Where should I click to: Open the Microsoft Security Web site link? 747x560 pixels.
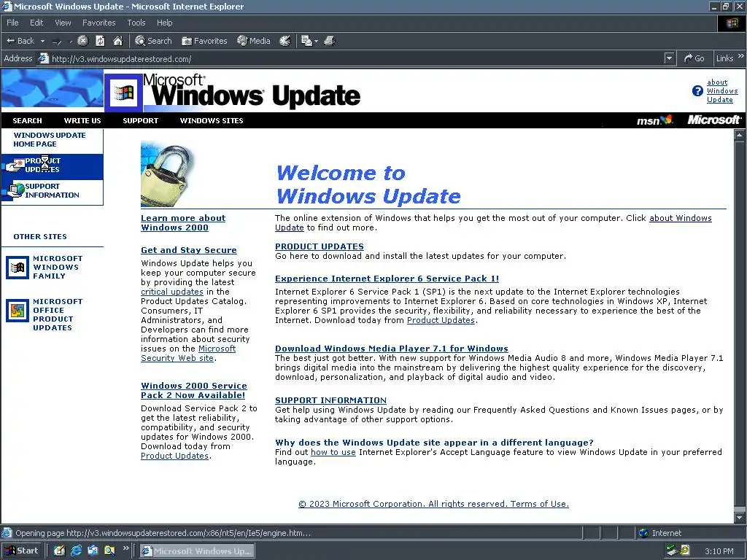click(188, 354)
